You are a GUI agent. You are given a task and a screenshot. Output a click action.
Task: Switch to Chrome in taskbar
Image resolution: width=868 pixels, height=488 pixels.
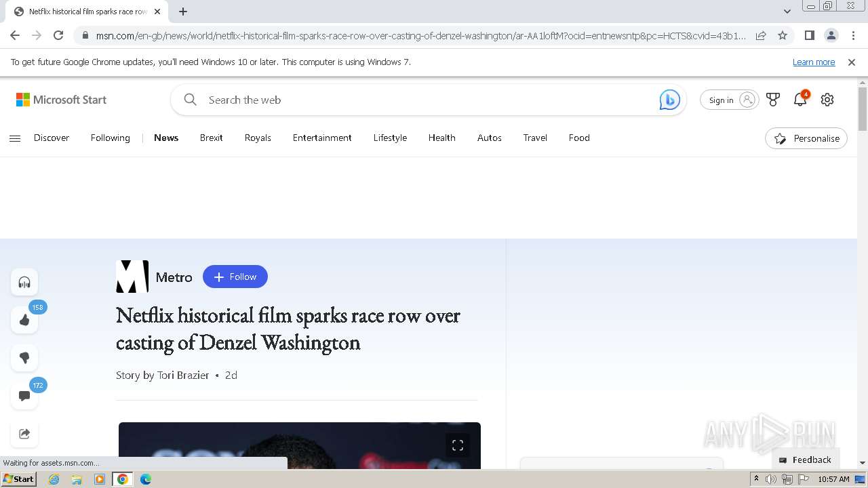point(123,479)
